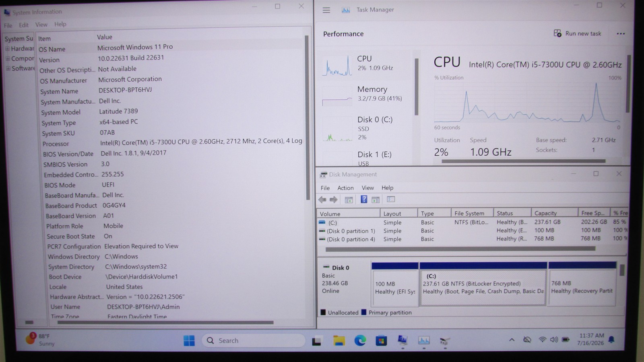Click the Disk Management volume list horizontal scrollbar
Viewport: 644px width, 362px height.
(460, 249)
